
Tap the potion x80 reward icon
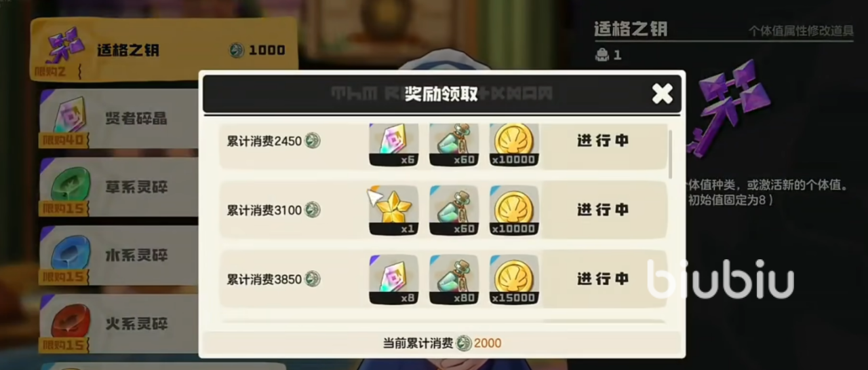pos(454,279)
